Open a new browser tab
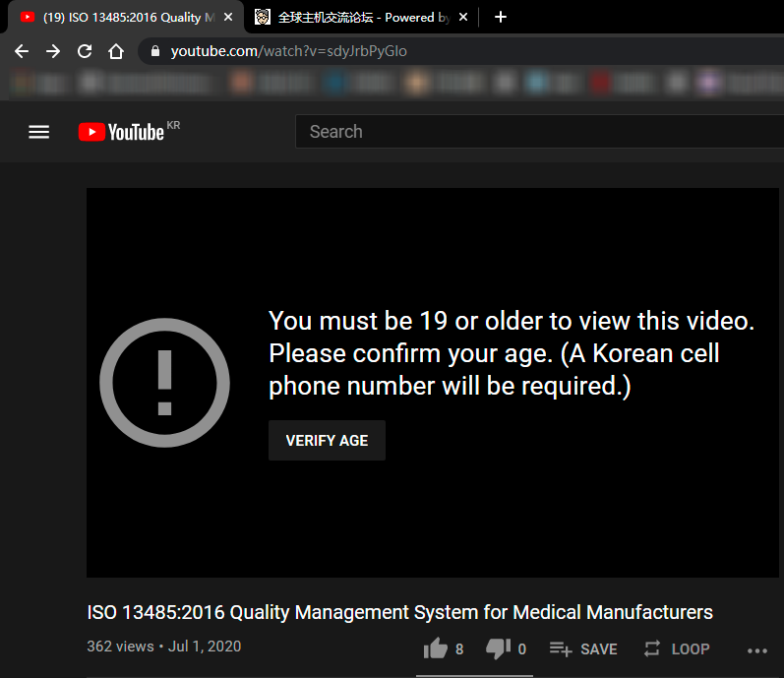The width and height of the screenshot is (784, 678). [501, 17]
